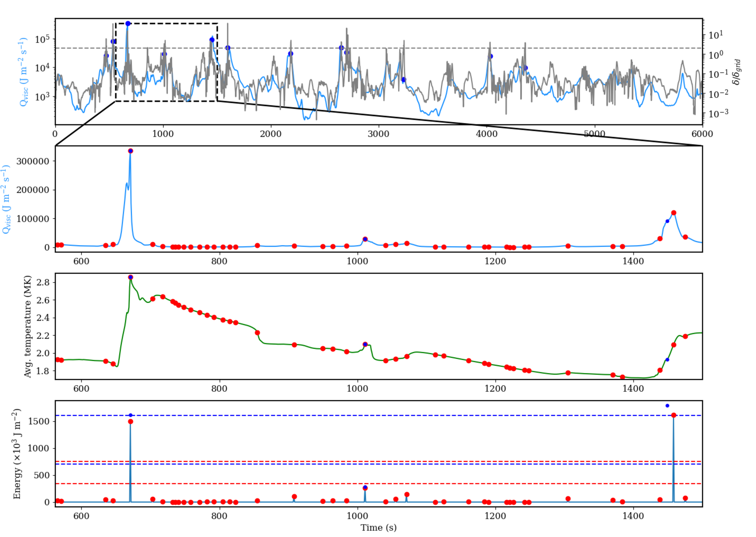
Task: Click the blue dot near 4000 s in overview panel
Action: (491, 57)
